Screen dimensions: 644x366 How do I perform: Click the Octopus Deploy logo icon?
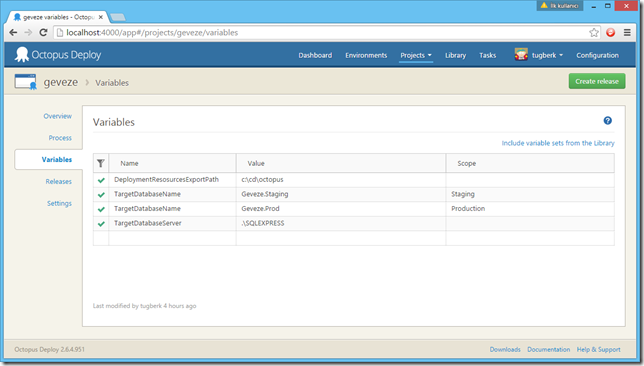click(22, 54)
